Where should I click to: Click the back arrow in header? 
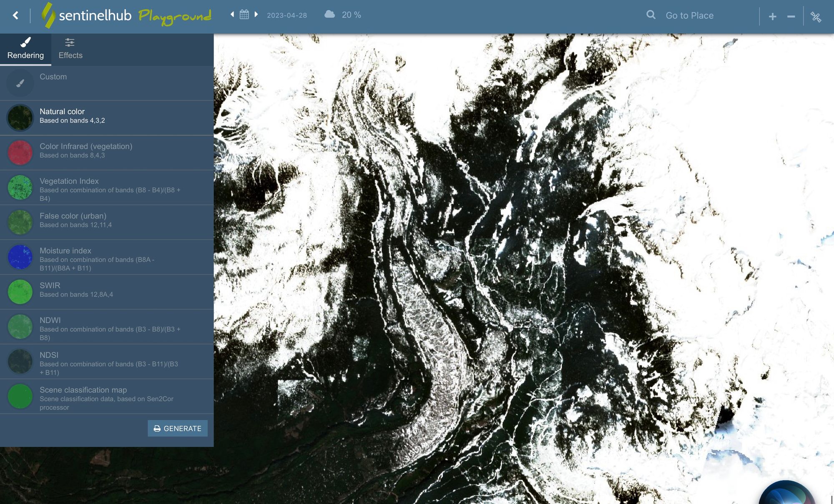coord(15,15)
